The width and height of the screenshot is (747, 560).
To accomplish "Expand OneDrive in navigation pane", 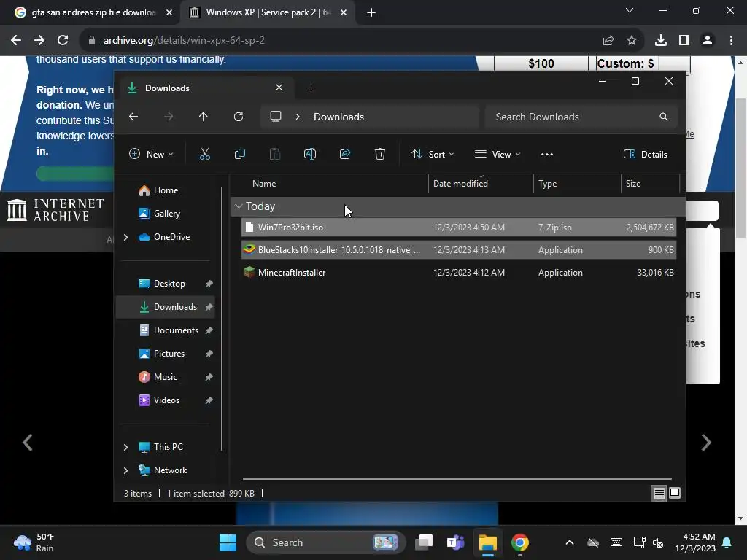I will tap(125, 237).
